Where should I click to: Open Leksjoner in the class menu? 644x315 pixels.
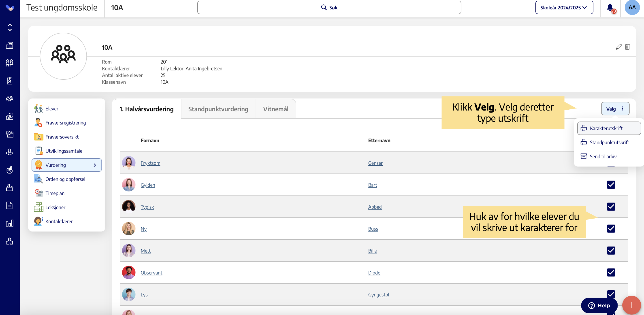click(x=66, y=207)
